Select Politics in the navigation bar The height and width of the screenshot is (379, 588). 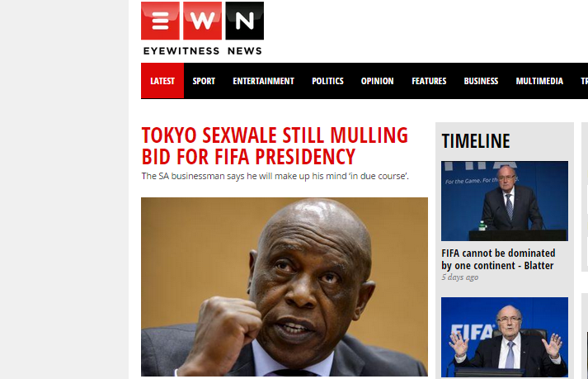(327, 81)
